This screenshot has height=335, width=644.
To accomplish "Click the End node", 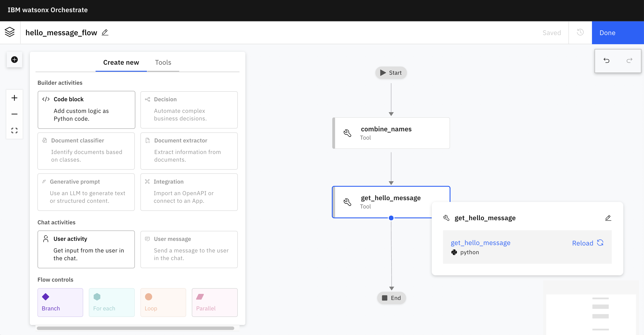I will (x=391, y=298).
